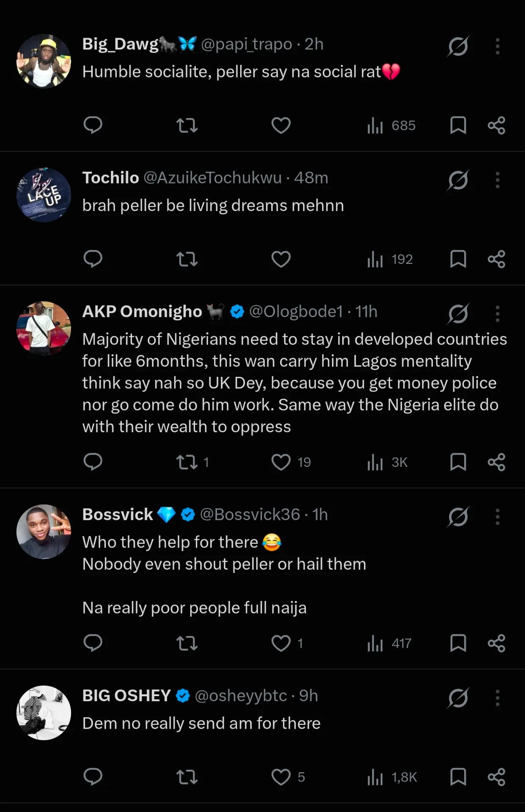Screen dimensions: 525x812
Task: Repost Tochilo's tweet about peller
Action: 187,259
